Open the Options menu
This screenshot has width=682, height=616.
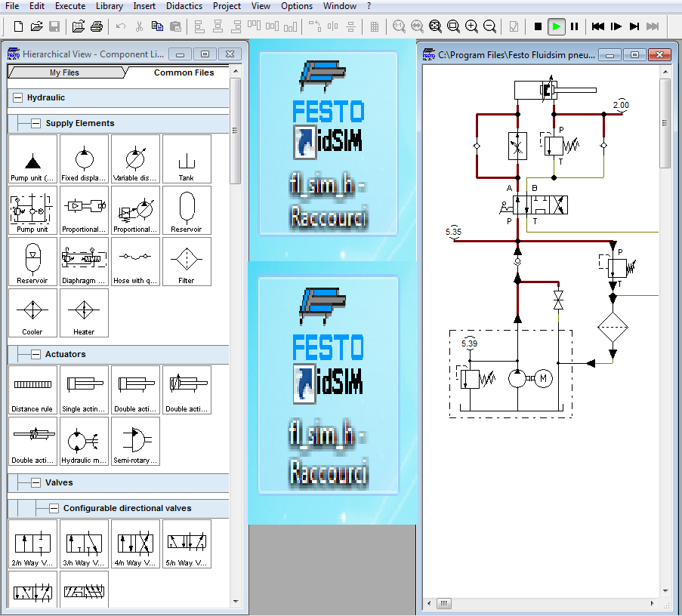[x=297, y=6]
